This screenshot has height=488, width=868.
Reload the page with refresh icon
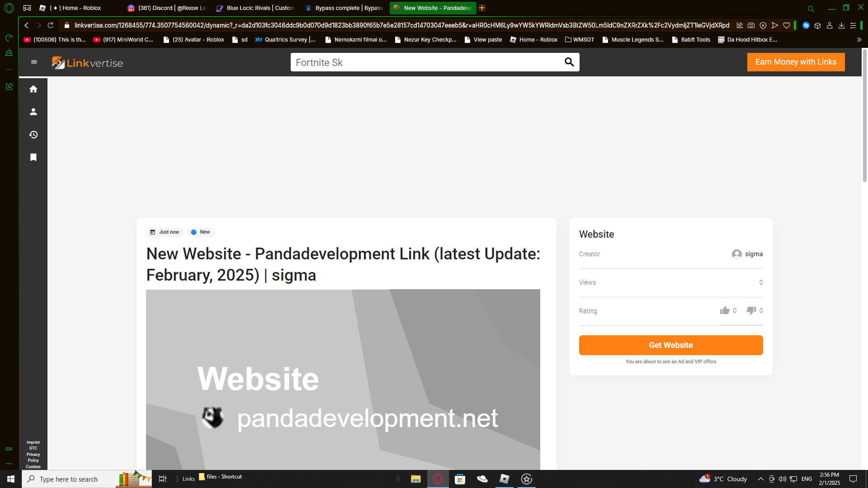(x=51, y=25)
